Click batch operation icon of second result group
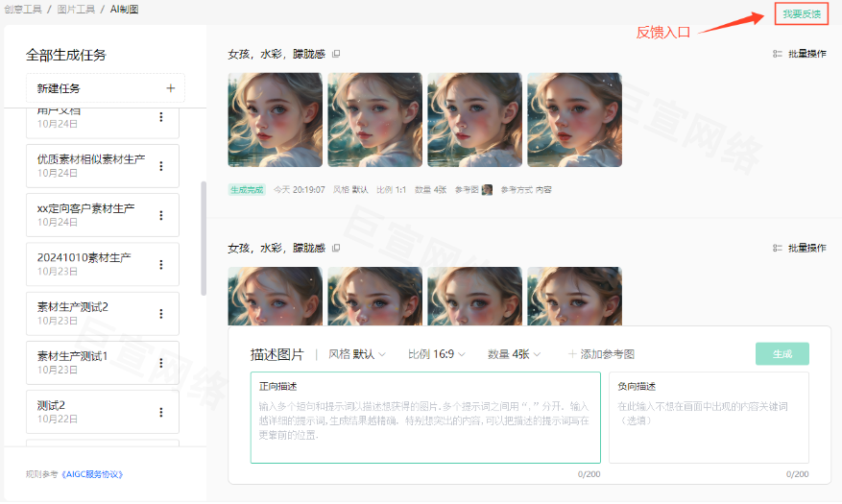 777,248
